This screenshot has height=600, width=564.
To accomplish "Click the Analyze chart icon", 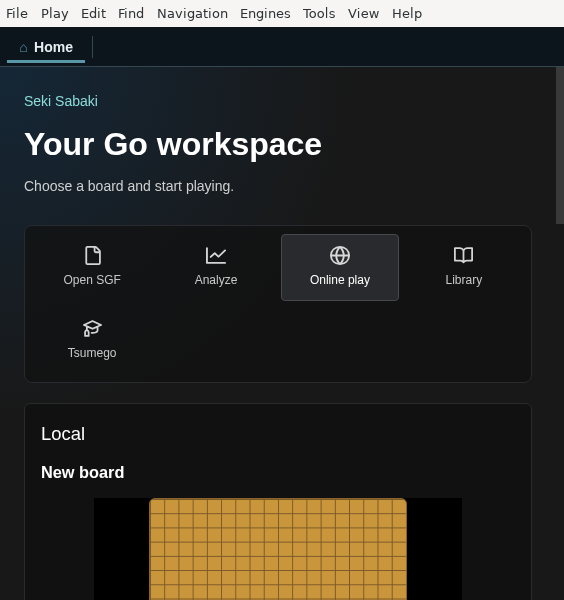I will coord(216,256).
